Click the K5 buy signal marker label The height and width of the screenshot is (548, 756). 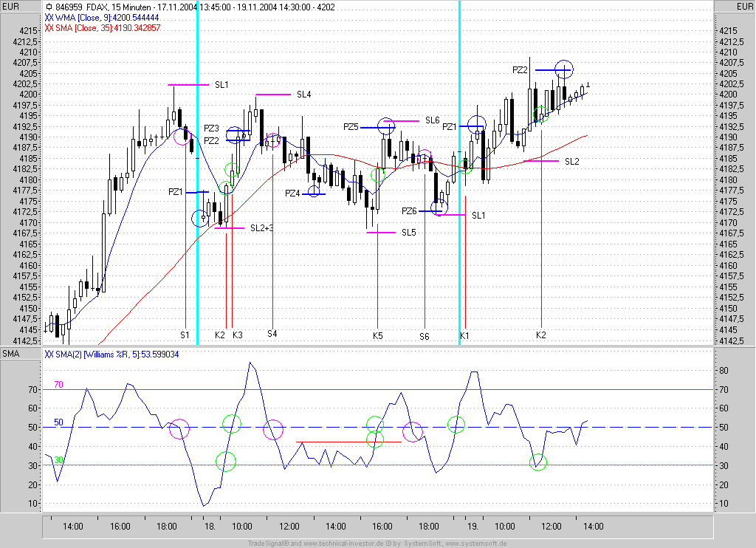pyautogui.click(x=377, y=335)
